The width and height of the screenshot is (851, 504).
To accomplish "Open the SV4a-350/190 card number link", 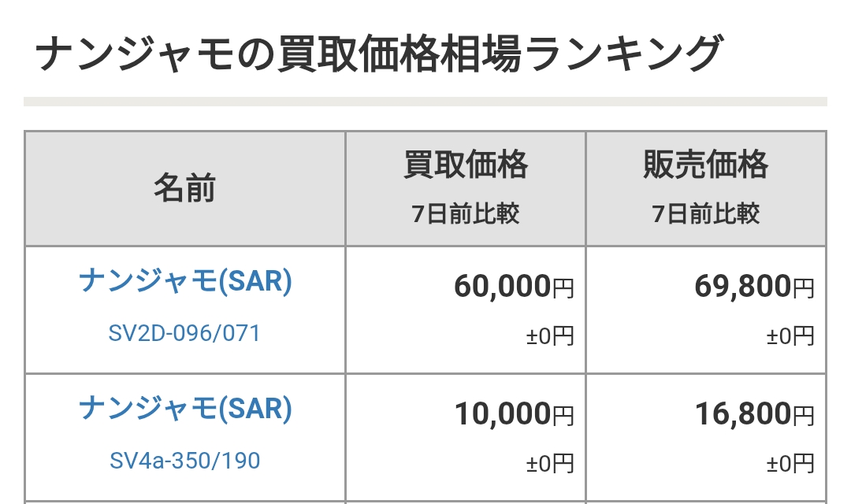I will pyautogui.click(x=185, y=460).
